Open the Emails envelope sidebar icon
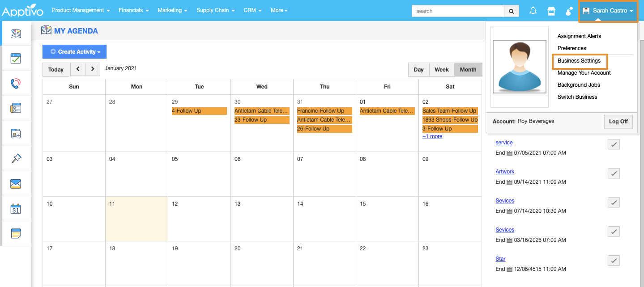The image size is (644, 287). tap(16, 183)
